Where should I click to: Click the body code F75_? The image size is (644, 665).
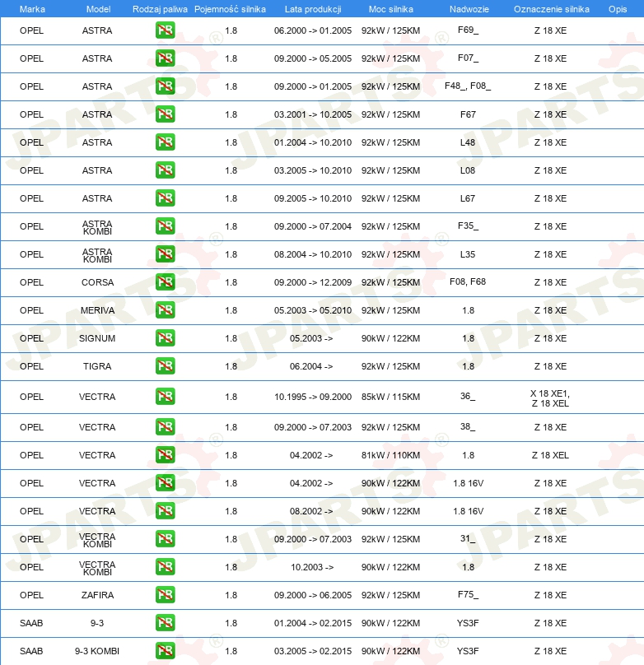point(468,594)
